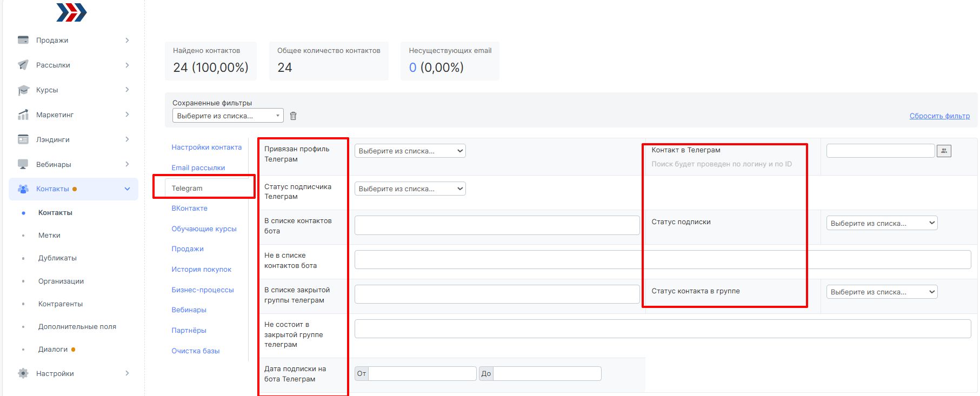Click the Лэндинги page icon

tap(23, 139)
